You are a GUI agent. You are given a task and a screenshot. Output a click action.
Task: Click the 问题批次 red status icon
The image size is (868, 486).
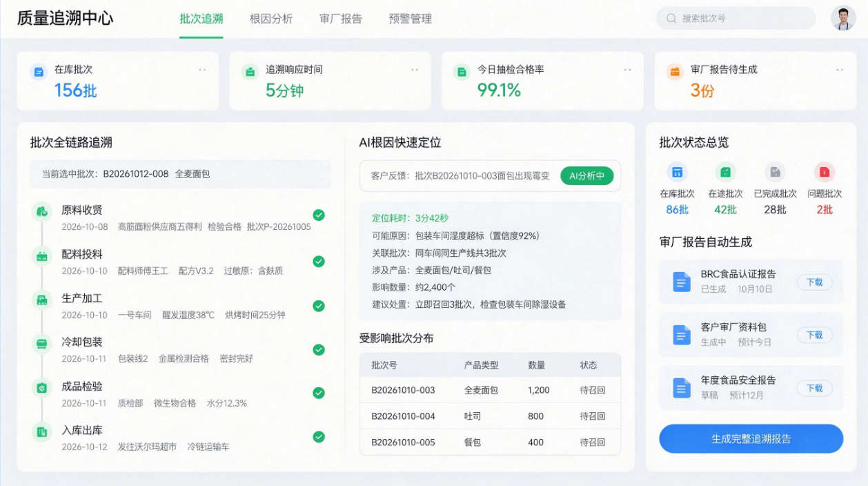[x=825, y=173]
